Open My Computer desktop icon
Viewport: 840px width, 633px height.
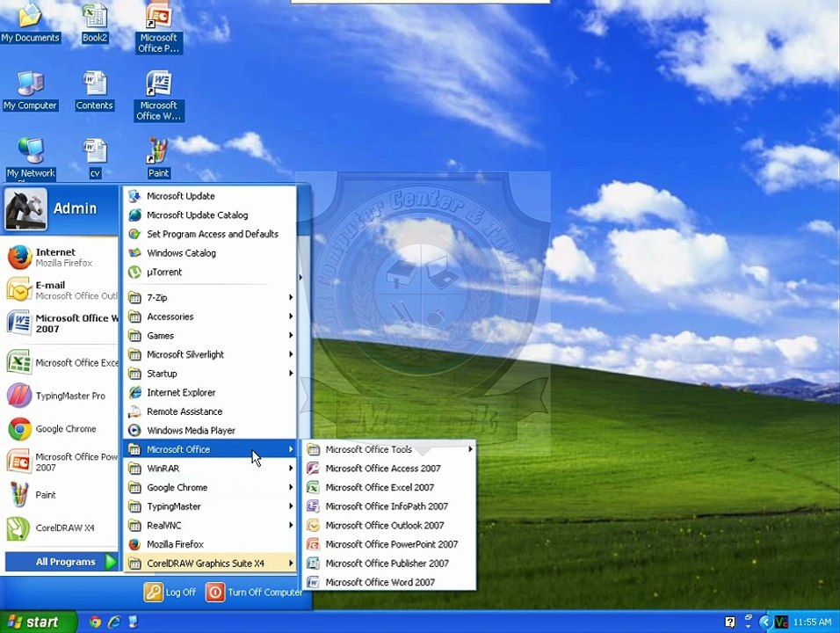coord(30,91)
